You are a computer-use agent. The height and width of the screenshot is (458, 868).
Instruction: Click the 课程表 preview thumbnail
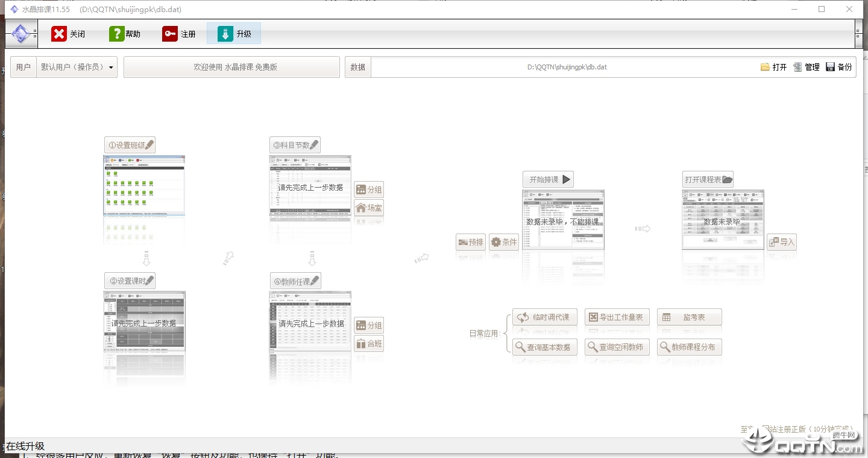pyautogui.click(x=723, y=220)
